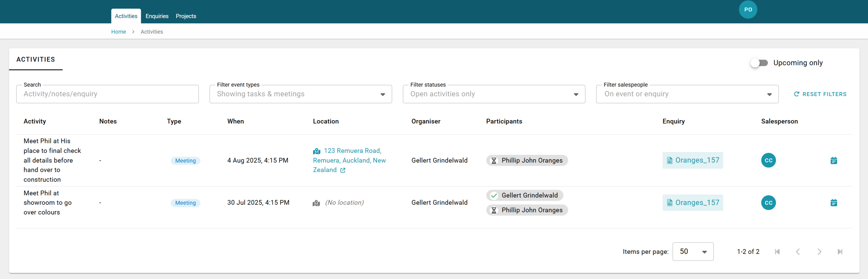
Task: Click CC salesperson avatar in 4 Aug row
Action: point(768,160)
